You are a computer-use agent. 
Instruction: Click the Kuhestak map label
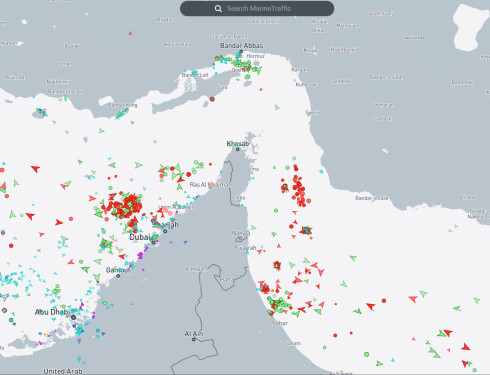click(x=306, y=84)
